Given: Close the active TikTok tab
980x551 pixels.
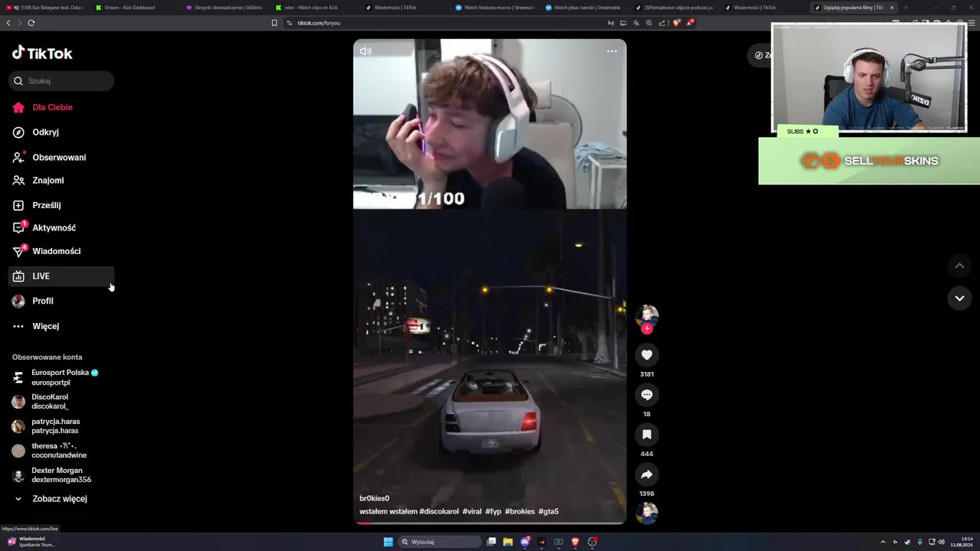Looking at the screenshot, I should point(891,8).
